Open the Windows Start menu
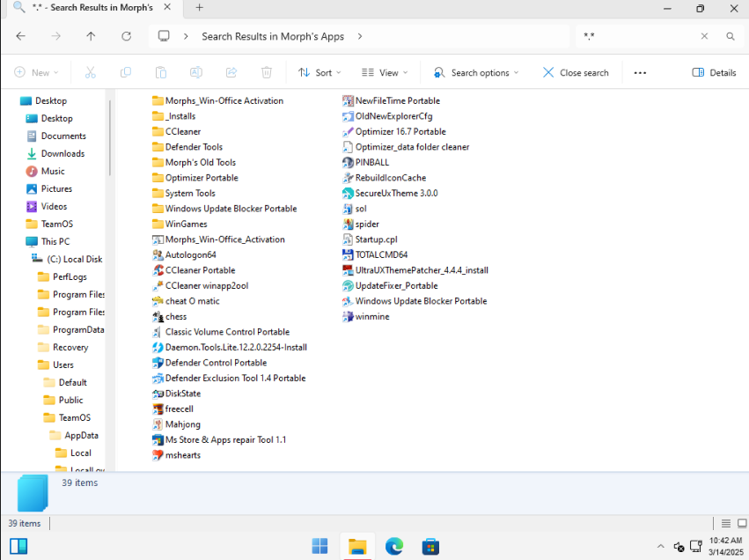 [319, 546]
